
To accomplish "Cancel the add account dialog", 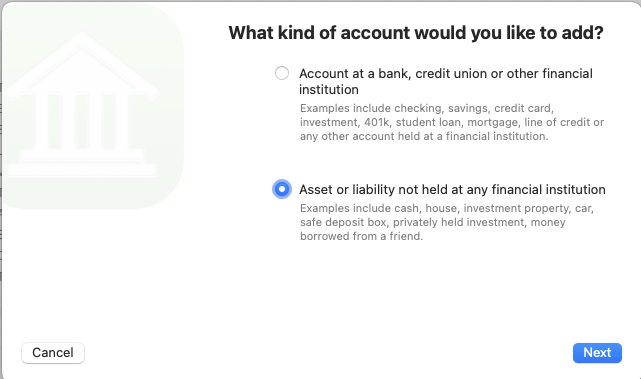I will pos(53,352).
